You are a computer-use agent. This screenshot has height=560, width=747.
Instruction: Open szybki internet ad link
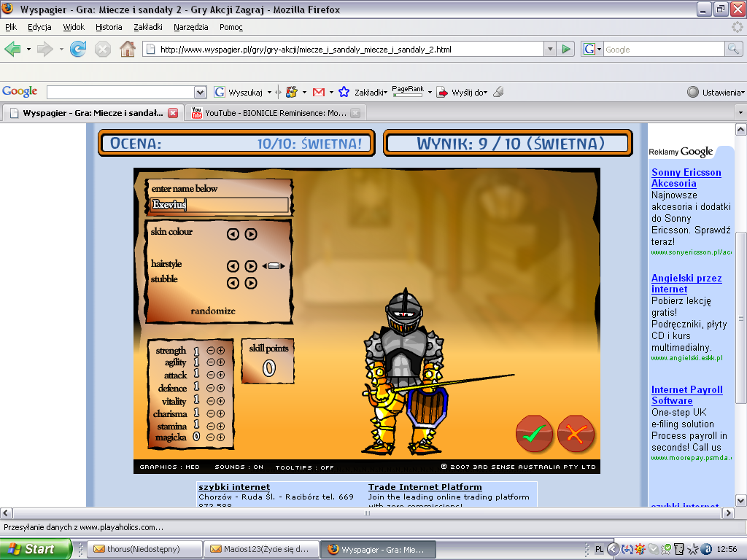[x=234, y=487]
